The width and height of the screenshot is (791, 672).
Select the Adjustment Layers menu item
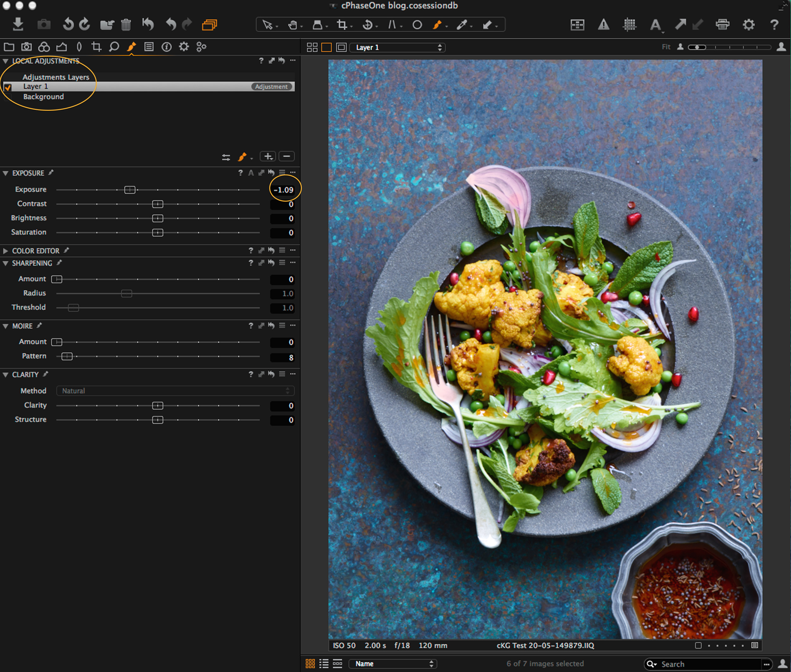[57, 77]
